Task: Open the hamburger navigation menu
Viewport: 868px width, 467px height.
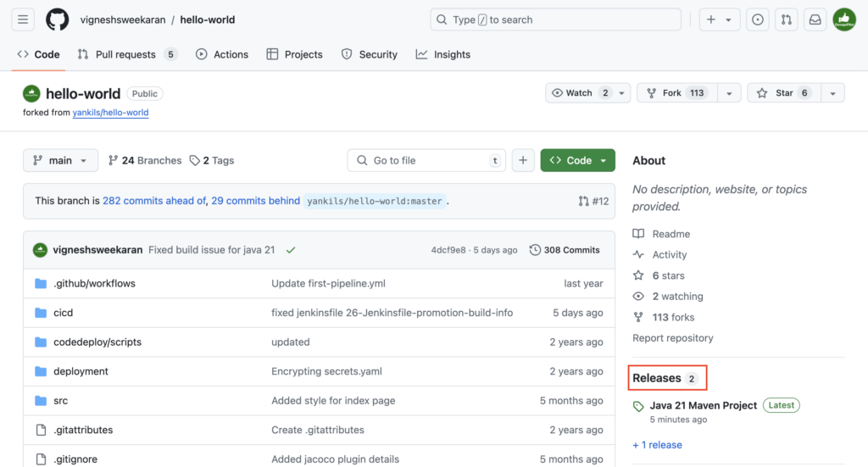Action: click(x=23, y=20)
